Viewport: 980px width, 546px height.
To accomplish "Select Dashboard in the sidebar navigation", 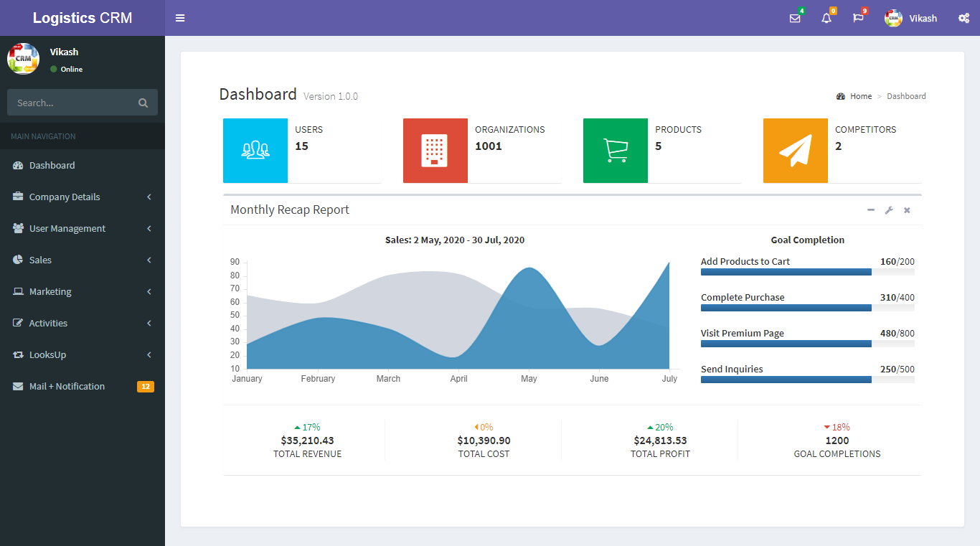I will pyautogui.click(x=52, y=165).
